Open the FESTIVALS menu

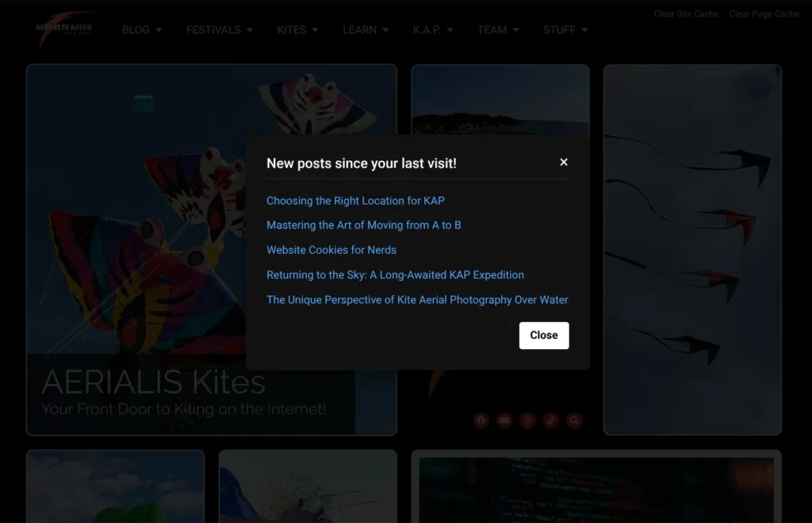point(219,30)
